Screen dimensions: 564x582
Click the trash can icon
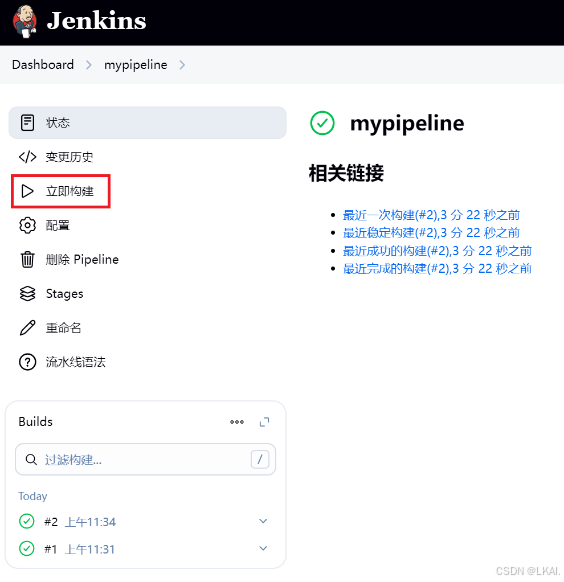[27, 259]
